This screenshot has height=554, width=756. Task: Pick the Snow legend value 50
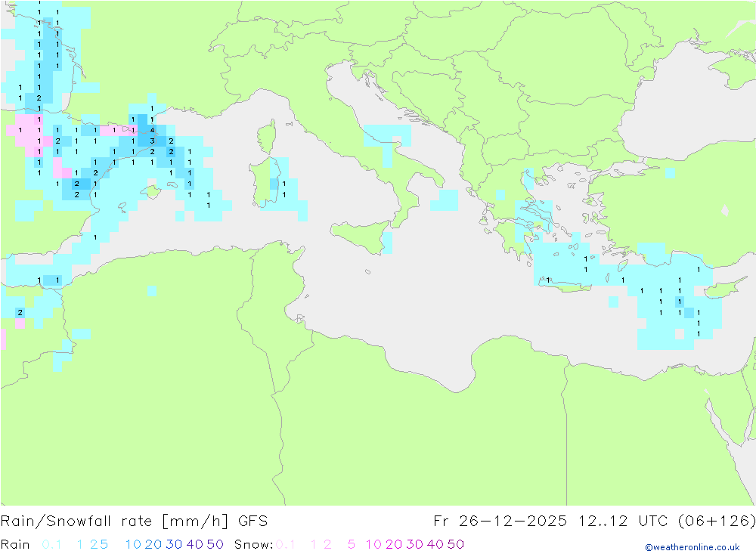[456, 544]
